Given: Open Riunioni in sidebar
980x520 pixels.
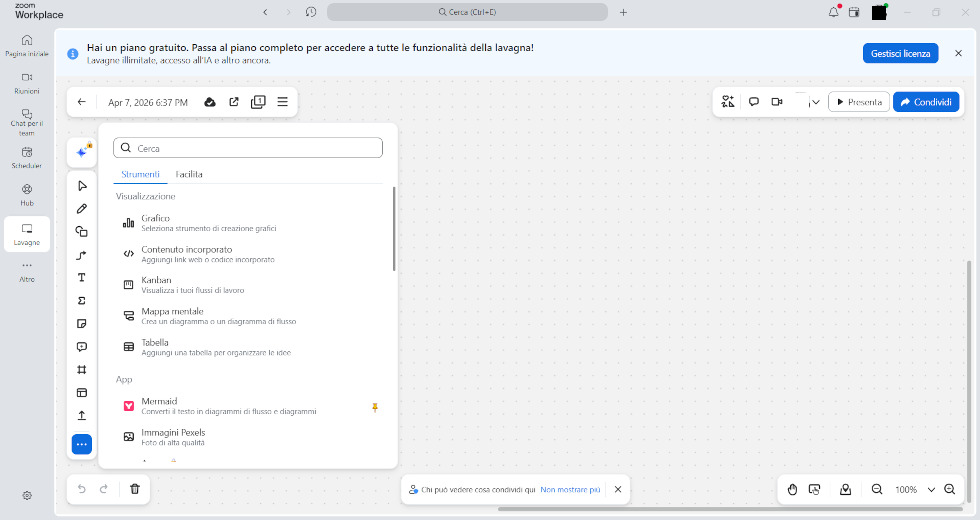Looking at the screenshot, I should point(27,83).
